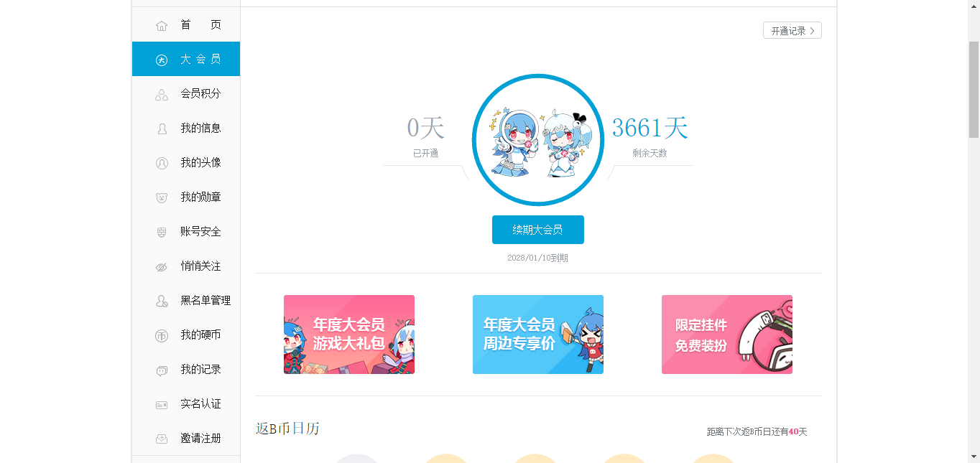Open the 限定挂件 免费装扮 banner
The image size is (980, 463).
coord(727,335)
